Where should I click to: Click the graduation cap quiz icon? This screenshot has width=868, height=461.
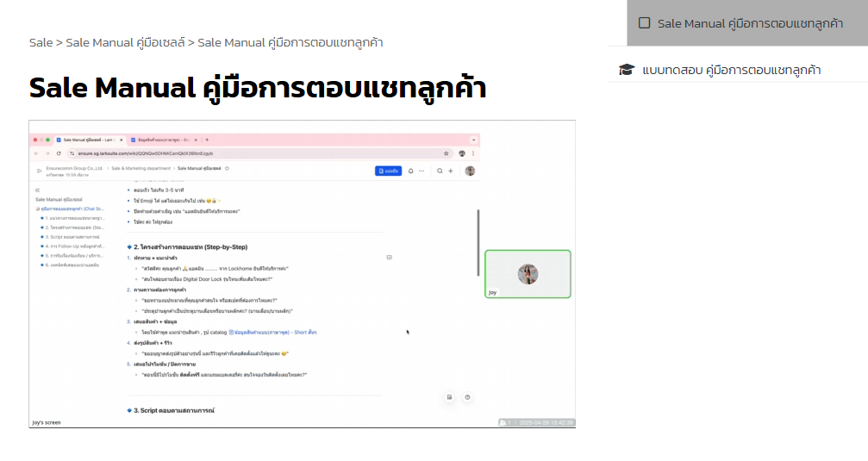(x=627, y=70)
